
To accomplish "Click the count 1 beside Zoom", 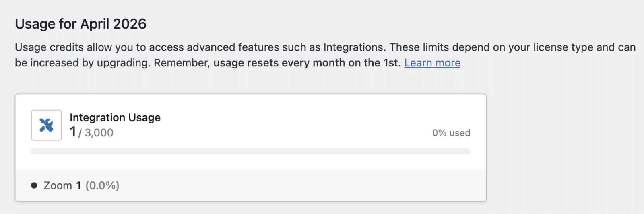I will point(78,186).
